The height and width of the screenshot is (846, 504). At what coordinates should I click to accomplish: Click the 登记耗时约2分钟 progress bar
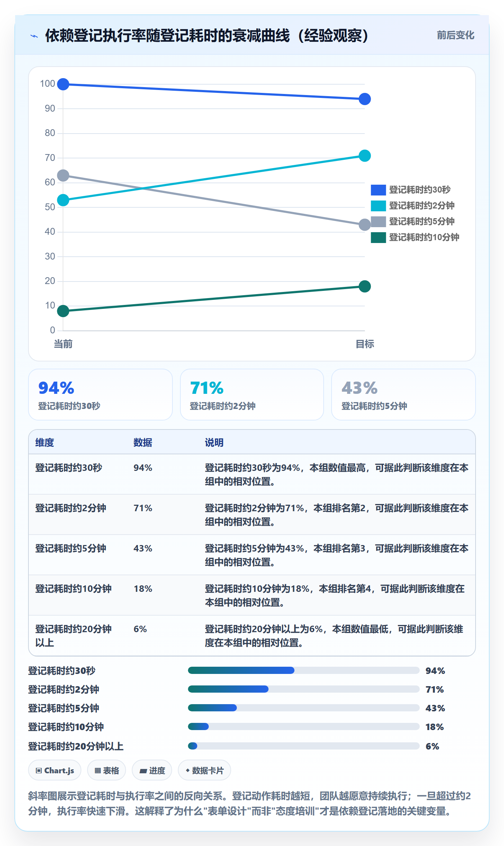click(x=303, y=689)
